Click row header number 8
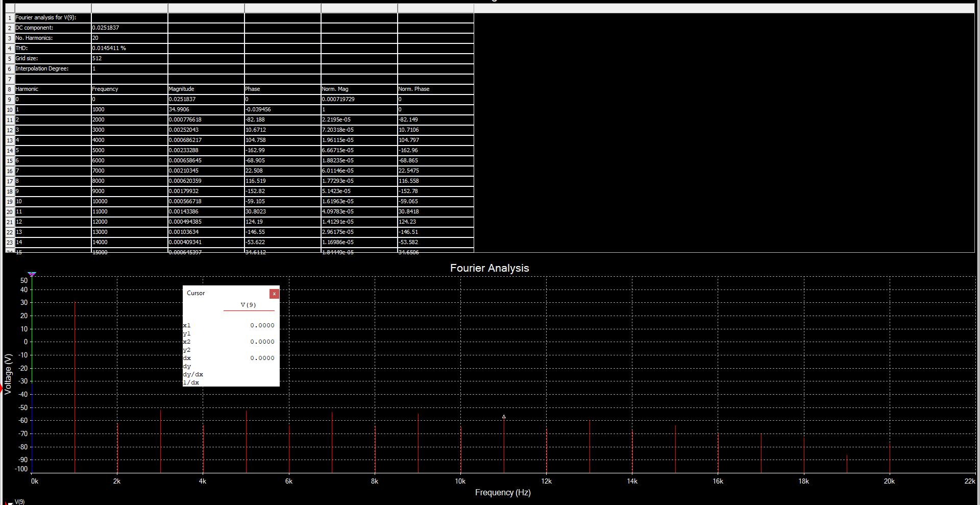Image resolution: width=980 pixels, height=505 pixels. 10,89
